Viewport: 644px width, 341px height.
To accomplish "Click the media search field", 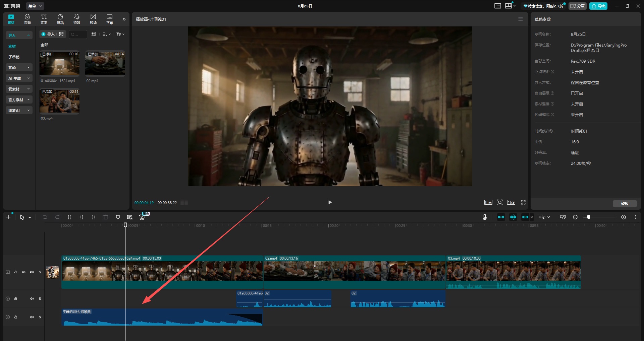I will (x=78, y=34).
